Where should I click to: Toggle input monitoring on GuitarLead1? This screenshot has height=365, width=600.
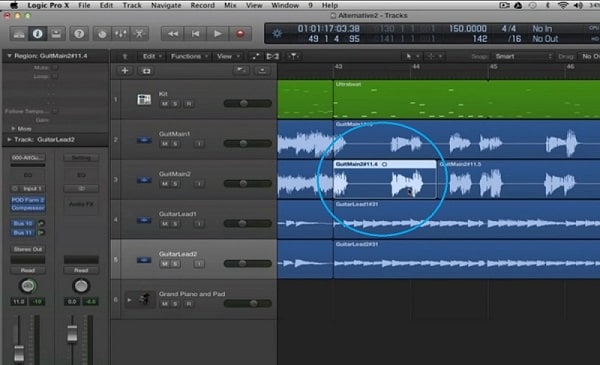(x=199, y=224)
